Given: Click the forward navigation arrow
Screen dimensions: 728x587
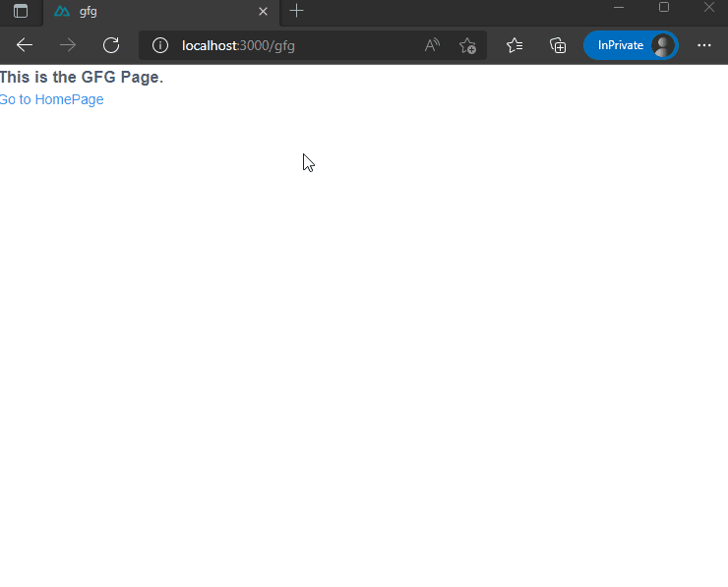Looking at the screenshot, I should [x=68, y=45].
